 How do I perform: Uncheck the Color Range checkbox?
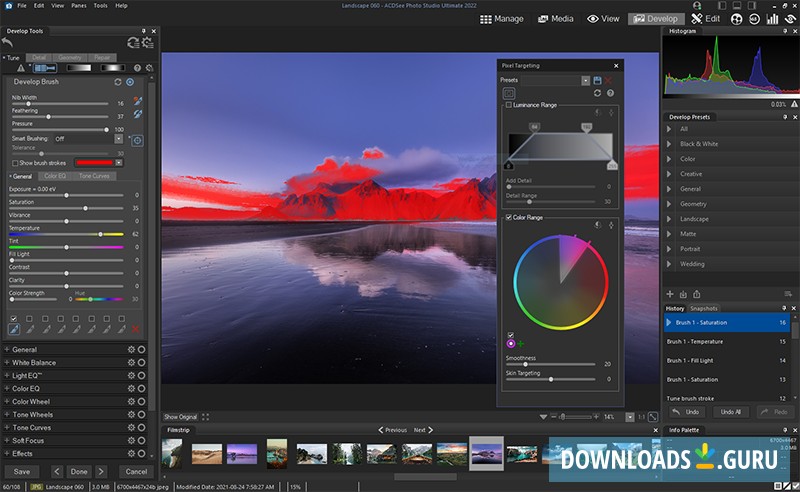coord(509,217)
